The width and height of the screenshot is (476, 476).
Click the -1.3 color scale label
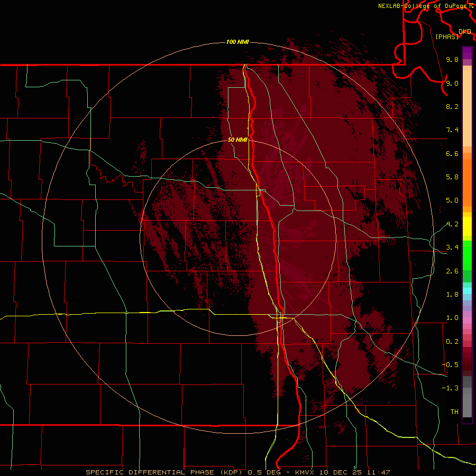450,388
